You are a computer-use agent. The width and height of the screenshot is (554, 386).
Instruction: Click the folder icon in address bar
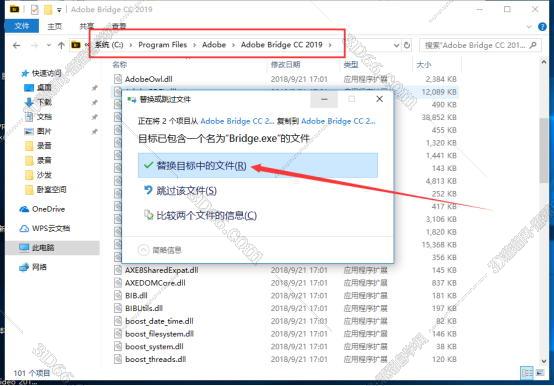click(x=76, y=45)
